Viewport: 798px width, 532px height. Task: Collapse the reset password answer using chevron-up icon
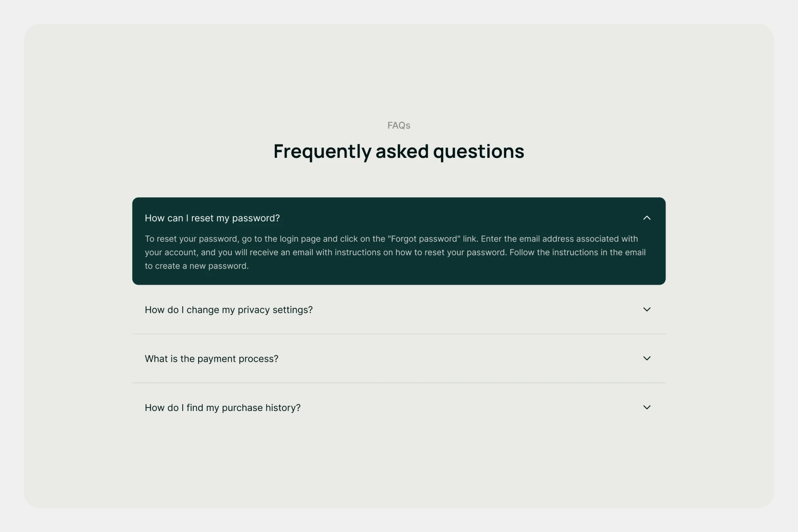tap(647, 218)
